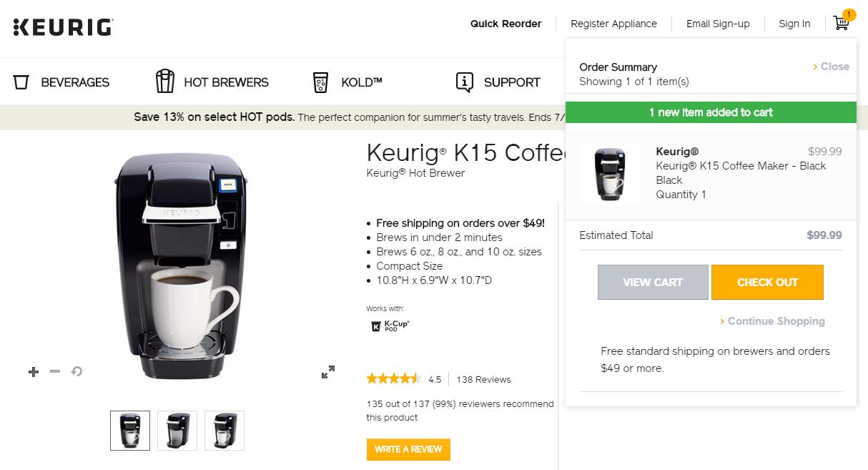The width and height of the screenshot is (868, 470).
Task: Zoom in on the product image
Action: pos(33,372)
